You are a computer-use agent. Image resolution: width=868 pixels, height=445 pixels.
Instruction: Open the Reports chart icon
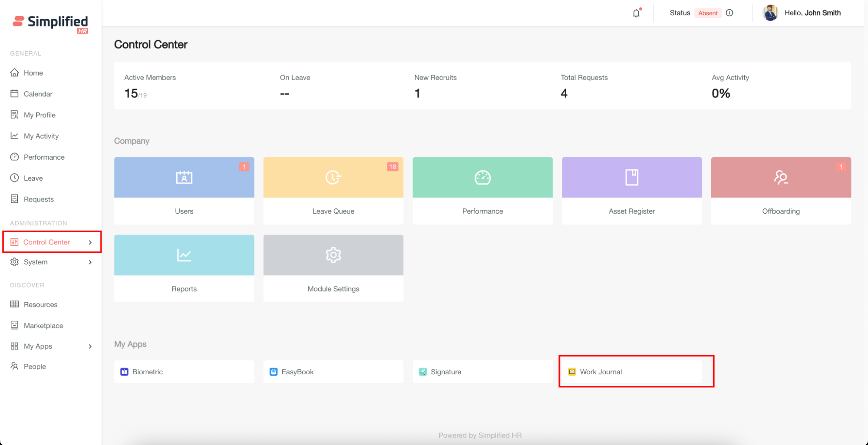tap(184, 255)
